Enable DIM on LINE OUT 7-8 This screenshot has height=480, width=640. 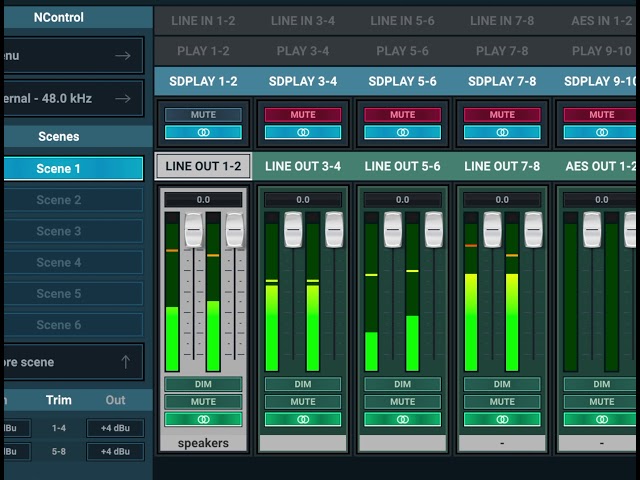(x=502, y=384)
